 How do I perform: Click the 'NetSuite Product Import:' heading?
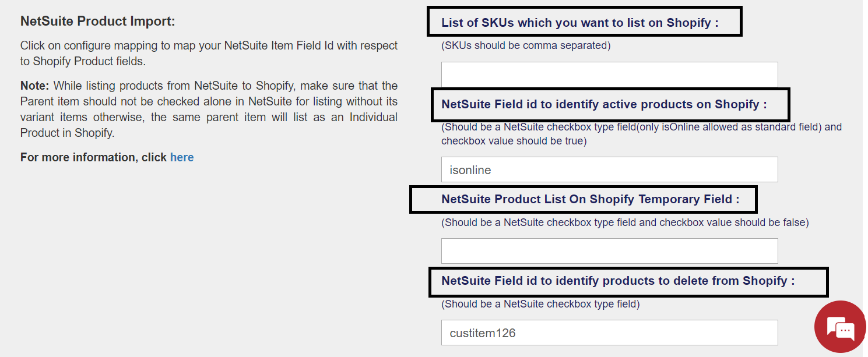pyautogui.click(x=97, y=22)
